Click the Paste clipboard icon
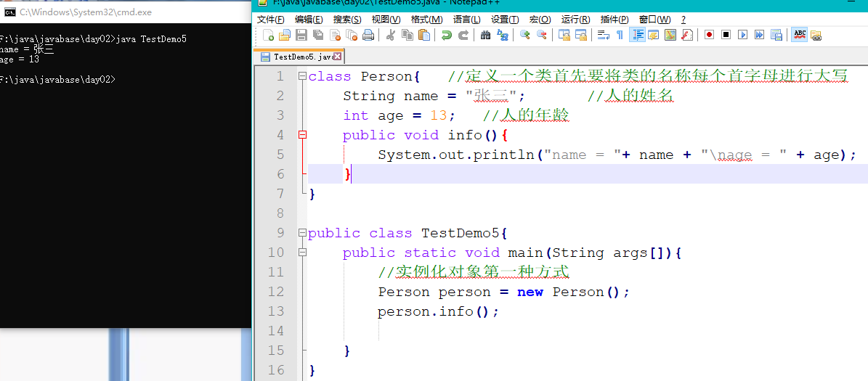 (424, 36)
